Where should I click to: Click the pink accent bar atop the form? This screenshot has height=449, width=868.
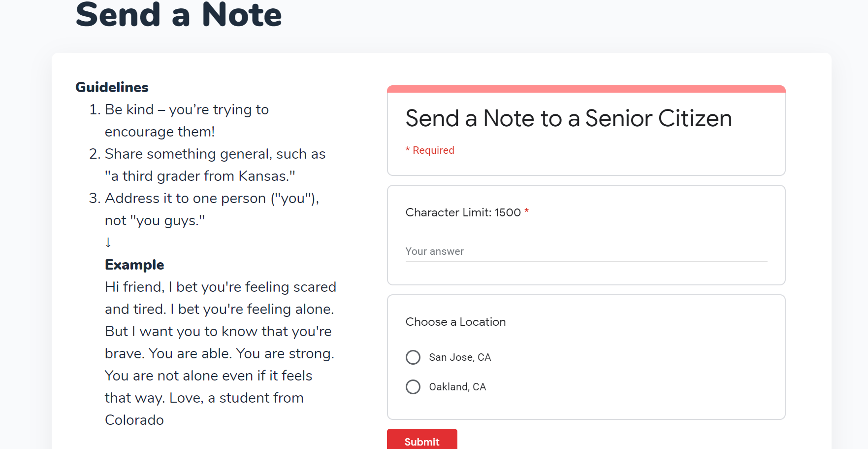586,89
